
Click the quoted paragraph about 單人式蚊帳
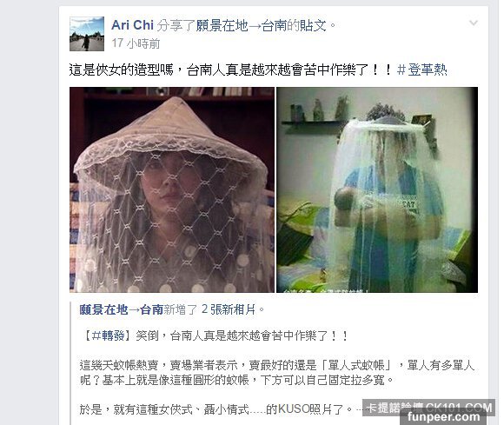pyautogui.click(x=276, y=373)
